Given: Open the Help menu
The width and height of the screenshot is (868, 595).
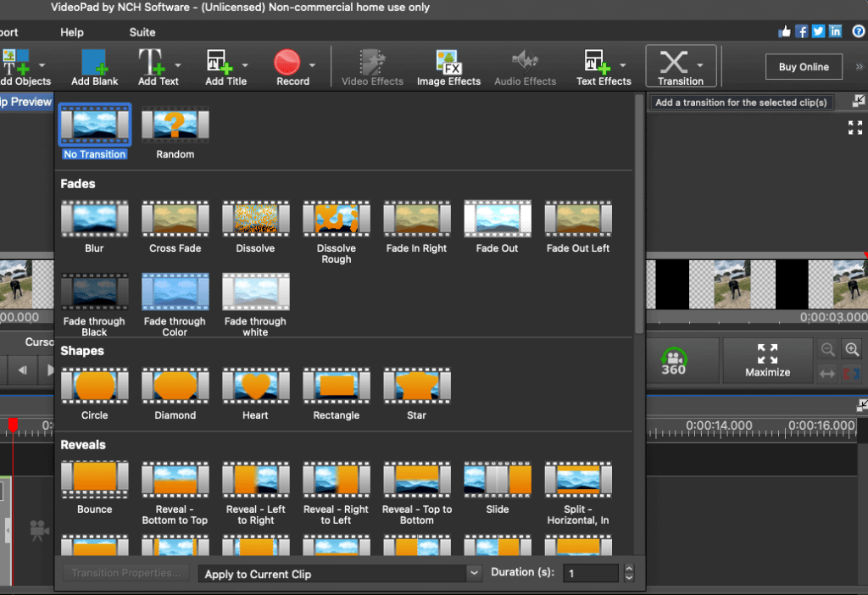Looking at the screenshot, I should click(71, 32).
